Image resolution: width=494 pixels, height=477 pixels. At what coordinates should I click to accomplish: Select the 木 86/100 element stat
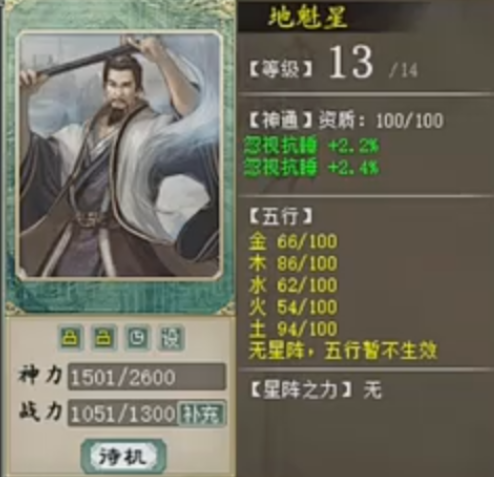[293, 263]
